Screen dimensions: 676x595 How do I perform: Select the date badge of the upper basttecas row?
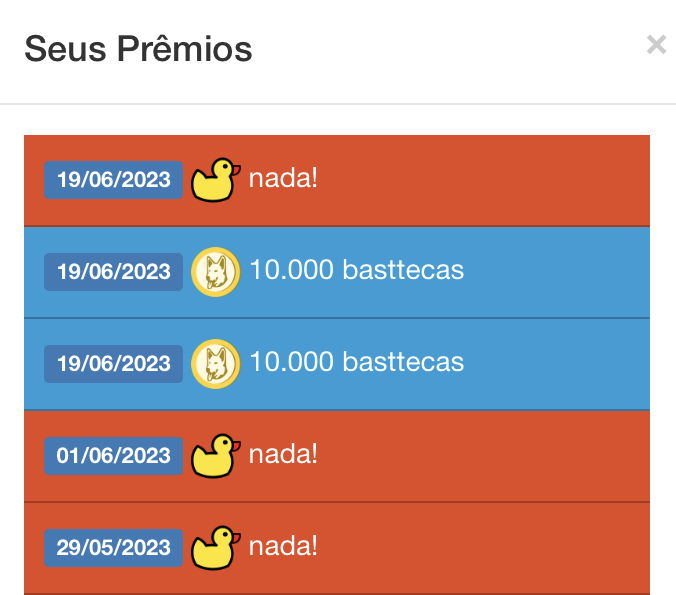113,271
